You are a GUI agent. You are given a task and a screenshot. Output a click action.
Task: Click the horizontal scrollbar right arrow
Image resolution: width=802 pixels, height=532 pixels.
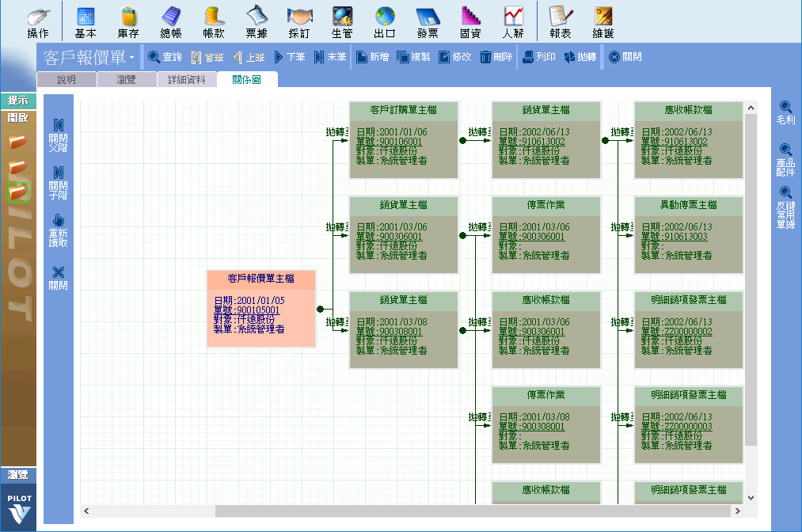pos(739,511)
